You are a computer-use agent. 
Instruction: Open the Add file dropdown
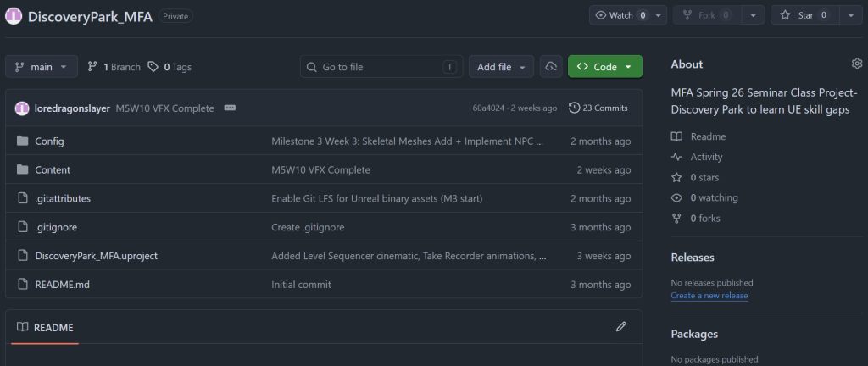point(501,67)
